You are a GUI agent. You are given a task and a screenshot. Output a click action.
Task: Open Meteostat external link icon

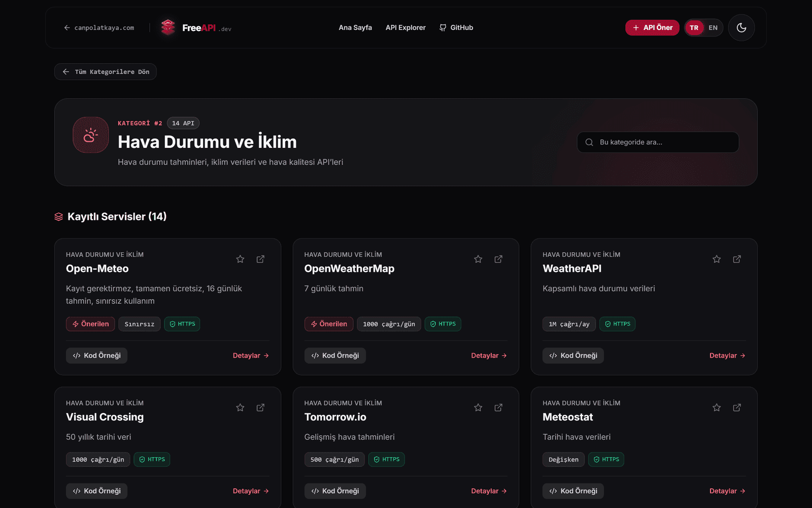coord(737,407)
